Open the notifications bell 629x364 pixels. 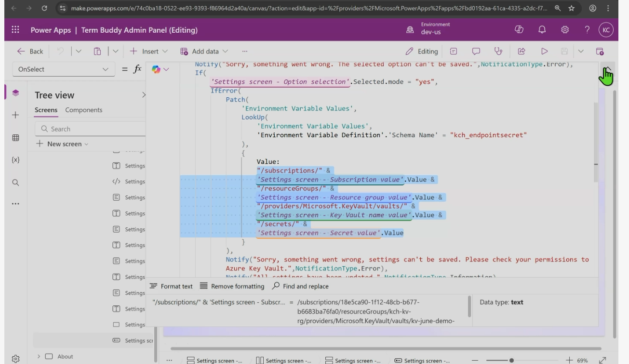[542, 30]
